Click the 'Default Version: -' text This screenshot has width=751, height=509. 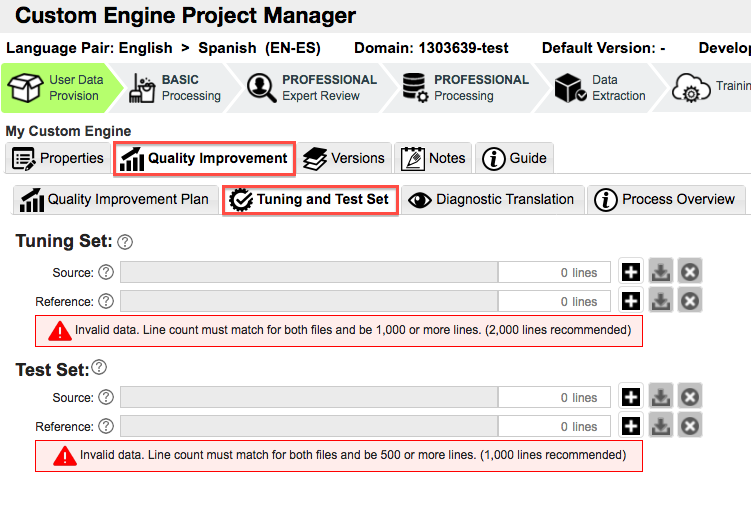(x=603, y=48)
